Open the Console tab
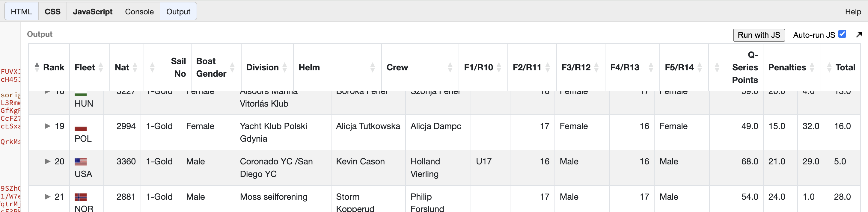Image resolution: width=868 pixels, height=212 pixels. 139,11
